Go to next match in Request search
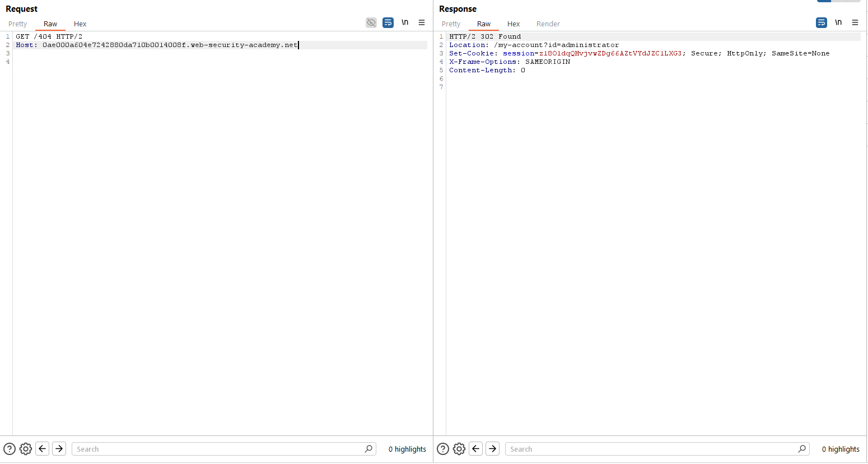868x464 pixels. click(59, 449)
